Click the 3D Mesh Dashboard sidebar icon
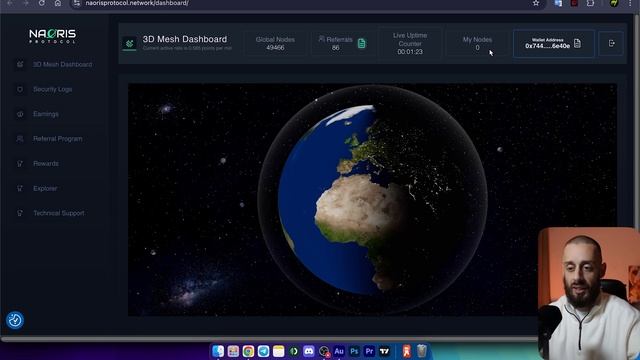 pos(20,64)
